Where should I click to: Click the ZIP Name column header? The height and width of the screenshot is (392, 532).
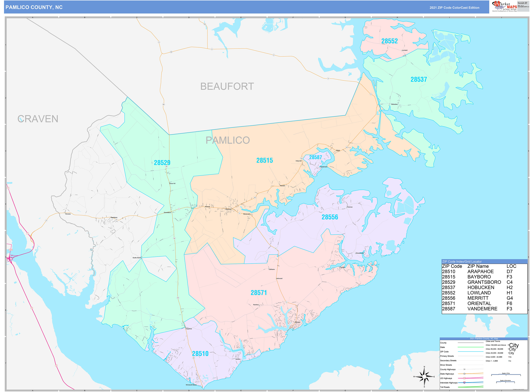(478, 266)
